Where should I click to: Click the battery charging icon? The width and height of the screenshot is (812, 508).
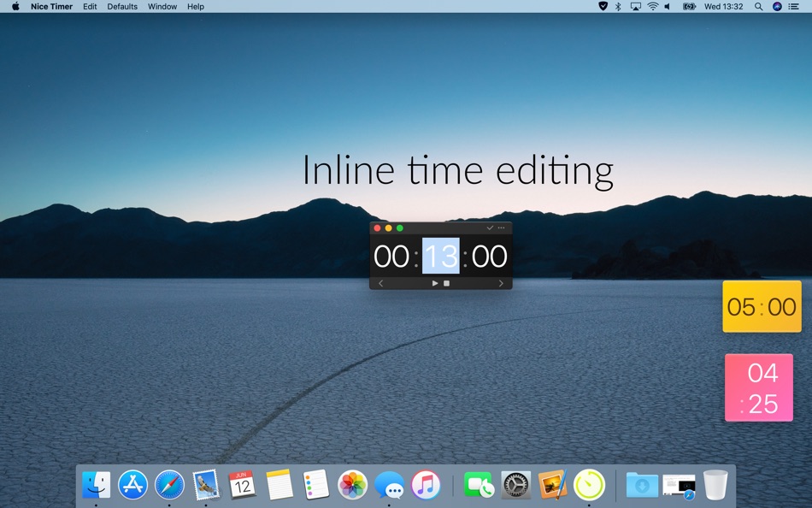[x=689, y=6]
